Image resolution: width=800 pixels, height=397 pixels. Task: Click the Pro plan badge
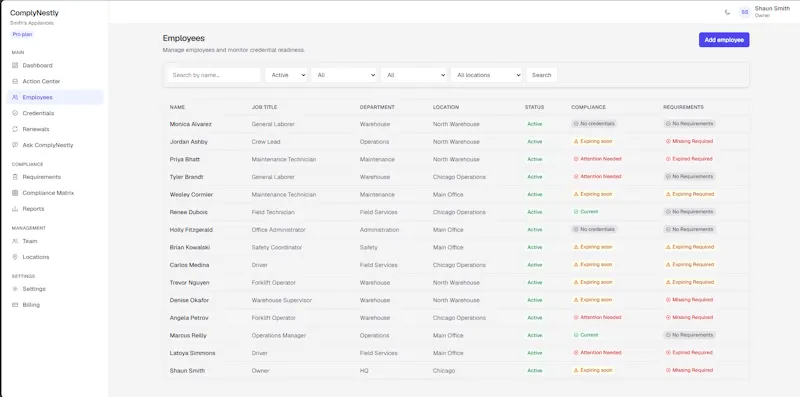[22, 34]
